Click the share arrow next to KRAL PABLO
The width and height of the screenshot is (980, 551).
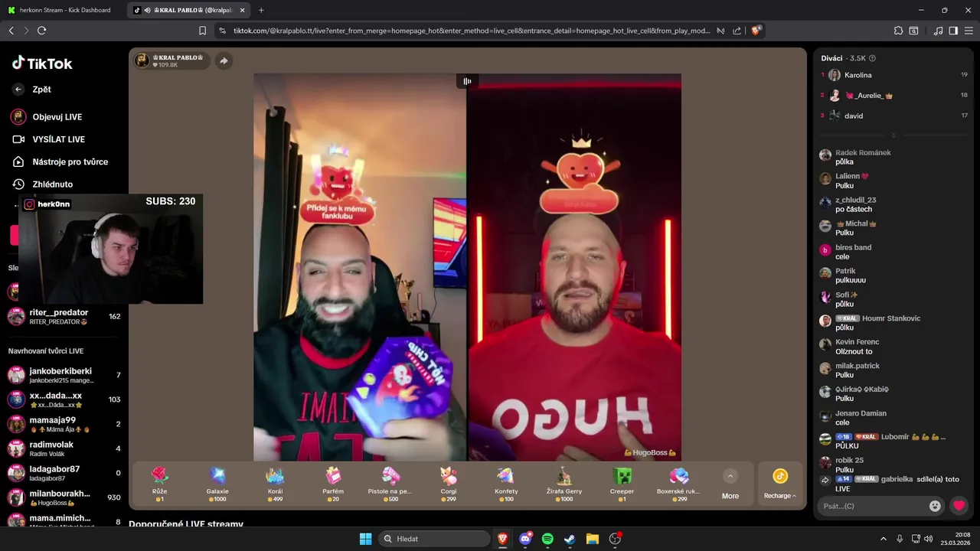pyautogui.click(x=224, y=60)
